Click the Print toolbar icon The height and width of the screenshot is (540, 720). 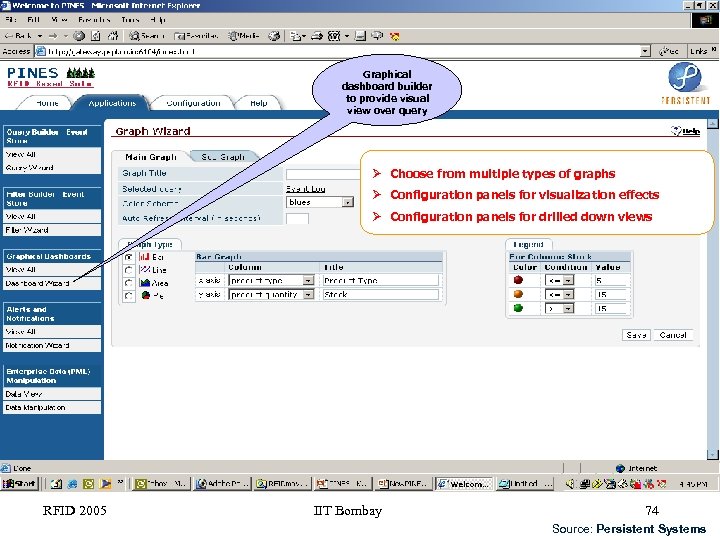[x=317, y=36]
